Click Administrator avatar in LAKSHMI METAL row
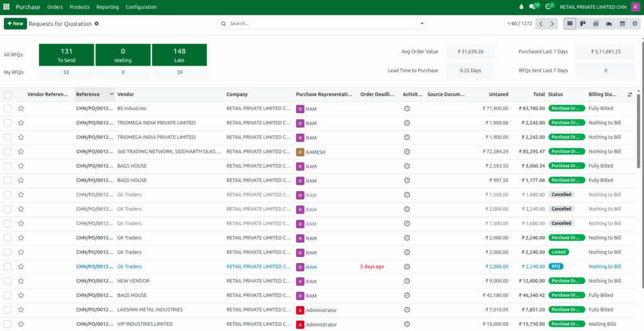 (x=300, y=310)
